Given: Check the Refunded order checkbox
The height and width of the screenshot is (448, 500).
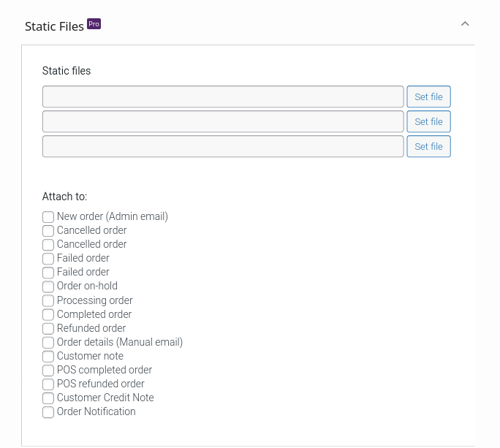Looking at the screenshot, I should point(48,328).
